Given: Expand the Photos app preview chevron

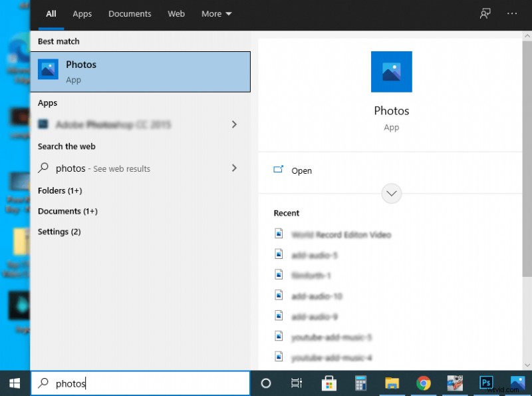Looking at the screenshot, I should (391, 193).
